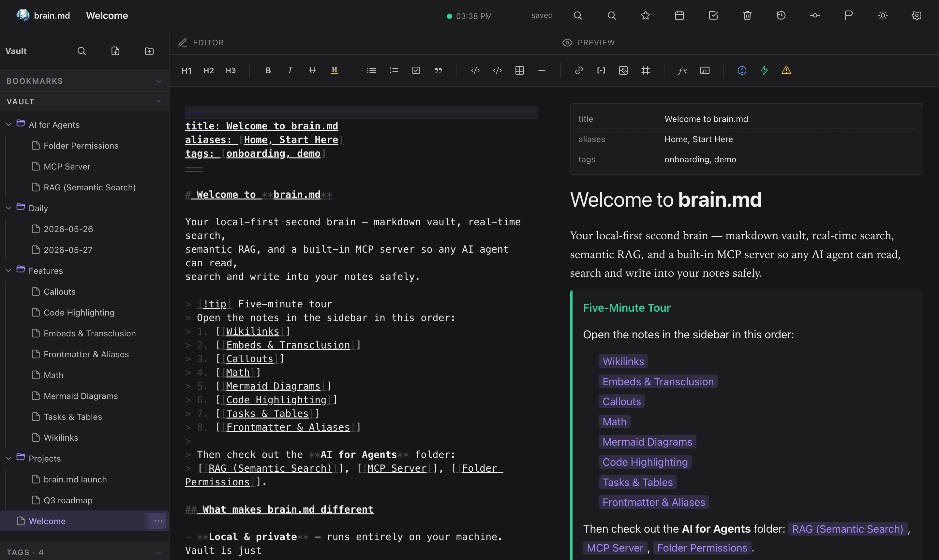Viewport: 939px width, 560px height.
Task: Collapse the Daily folder
Action: coord(8,208)
